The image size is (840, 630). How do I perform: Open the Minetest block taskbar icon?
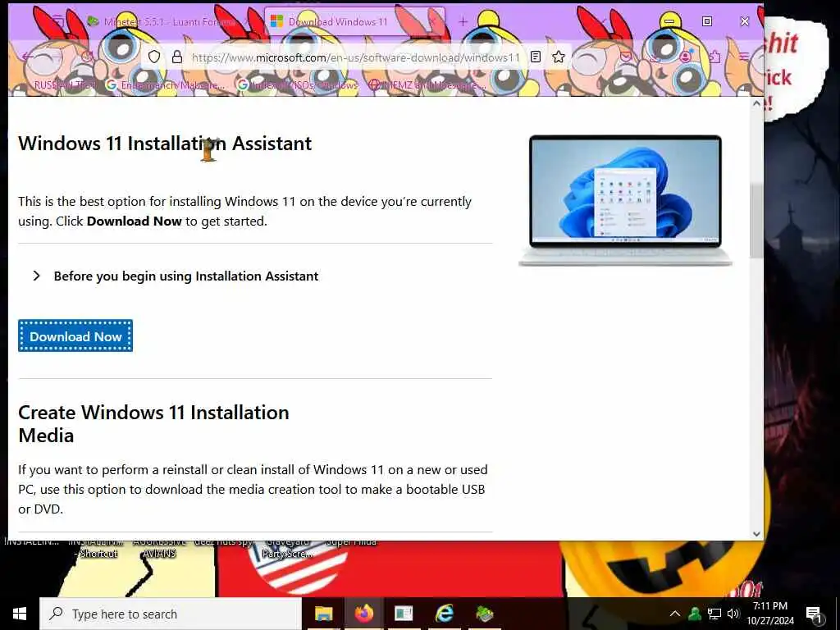[x=485, y=614]
